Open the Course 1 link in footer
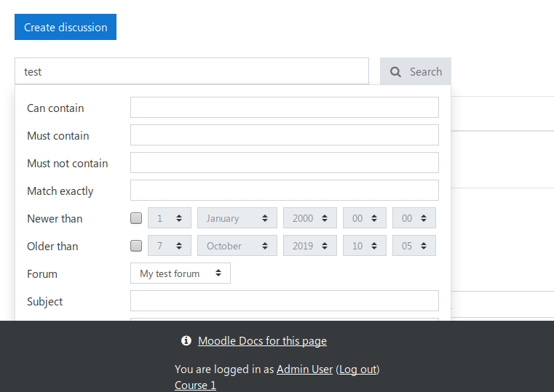Screen dimensions: 554x392 tap(195, 385)
